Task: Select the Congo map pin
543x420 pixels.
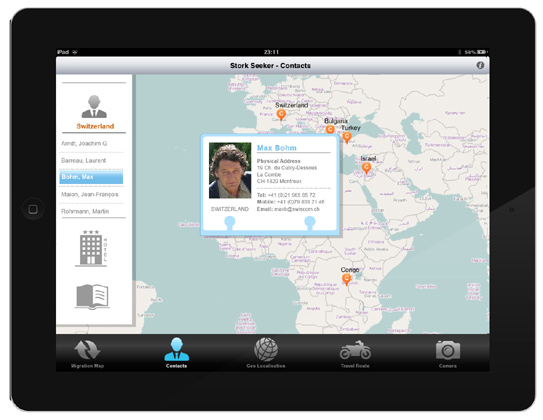Action: click(x=346, y=279)
